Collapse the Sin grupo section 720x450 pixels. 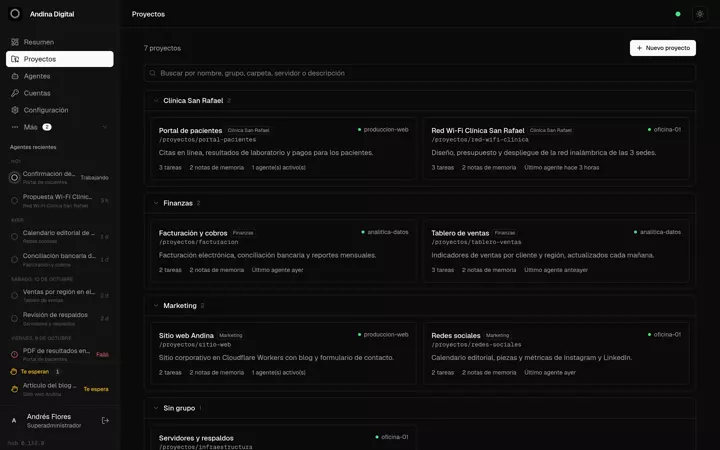(156, 408)
